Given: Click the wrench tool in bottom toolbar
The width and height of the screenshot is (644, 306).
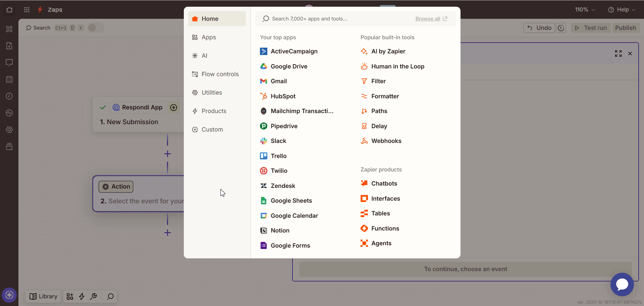Looking at the screenshot, I should (x=94, y=297).
